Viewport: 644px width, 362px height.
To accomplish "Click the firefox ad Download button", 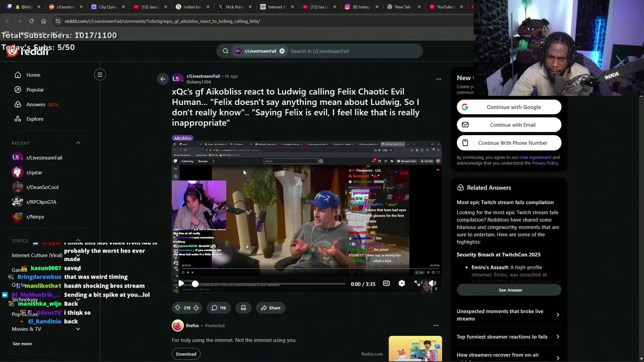I will [x=186, y=354].
